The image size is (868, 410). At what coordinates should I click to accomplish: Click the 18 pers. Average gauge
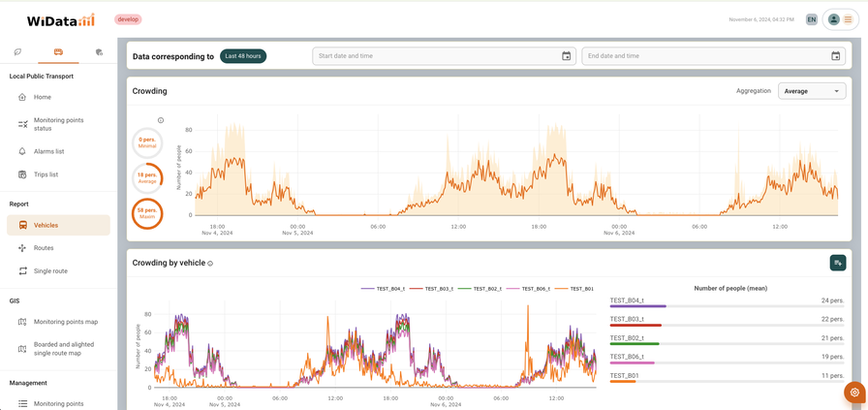pyautogui.click(x=147, y=178)
